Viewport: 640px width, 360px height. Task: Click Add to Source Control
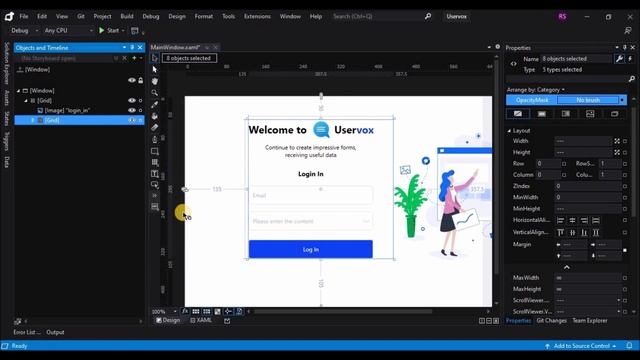[581, 346]
